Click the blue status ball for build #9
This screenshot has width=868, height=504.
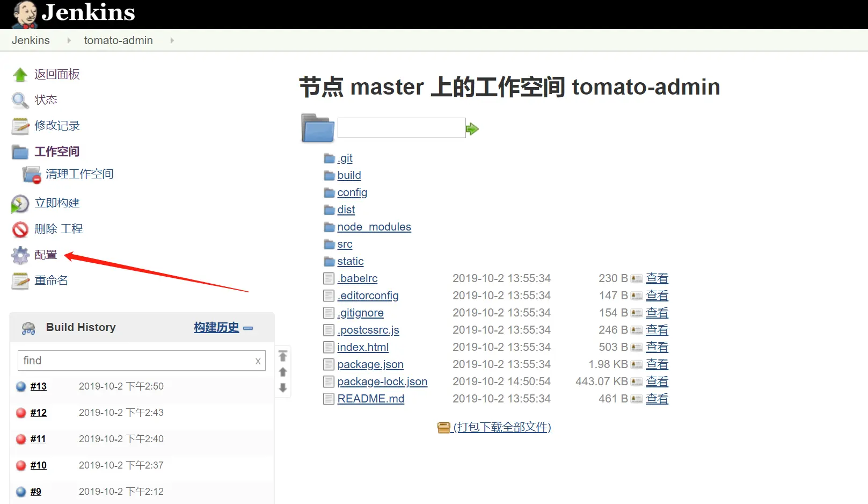coord(21,492)
